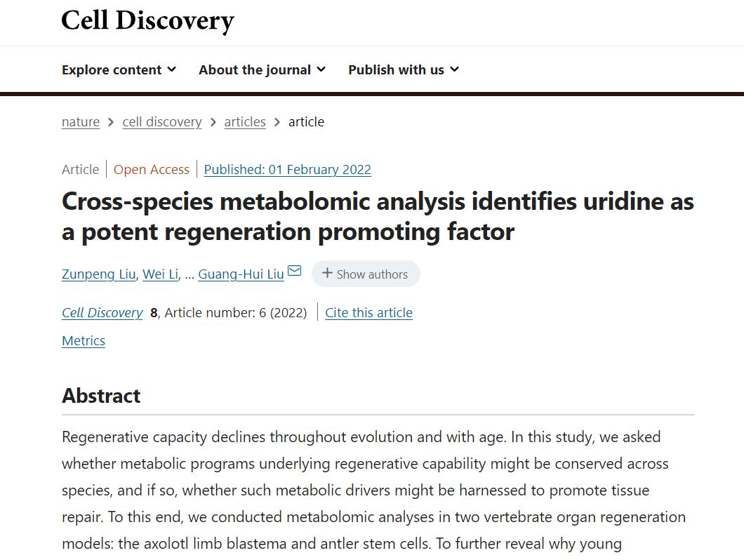View the article Metrics
Viewport: 744px width, 560px height.
(84, 341)
